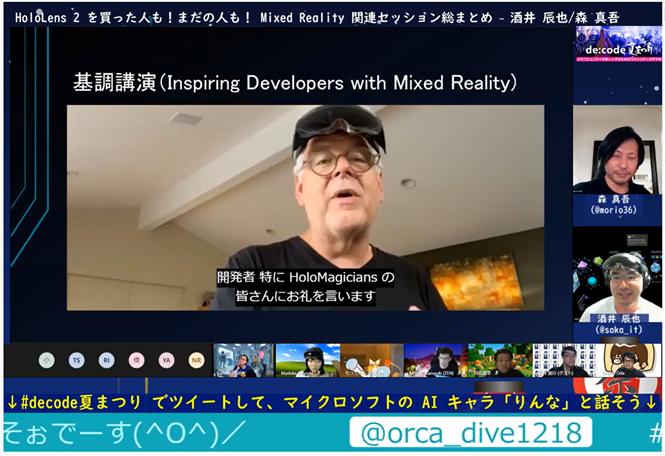
Task: Select participant thumbnail with space station background
Action: coord(243,361)
